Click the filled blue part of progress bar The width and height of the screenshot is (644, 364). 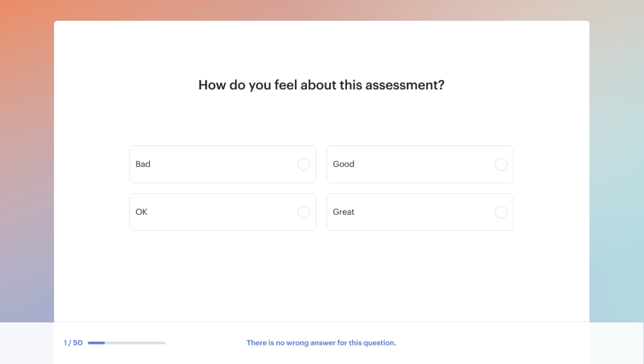pyautogui.click(x=96, y=343)
